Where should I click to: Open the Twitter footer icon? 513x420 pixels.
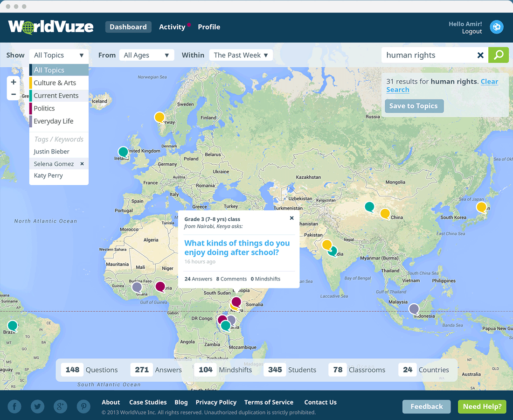pyautogui.click(x=37, y=406)
